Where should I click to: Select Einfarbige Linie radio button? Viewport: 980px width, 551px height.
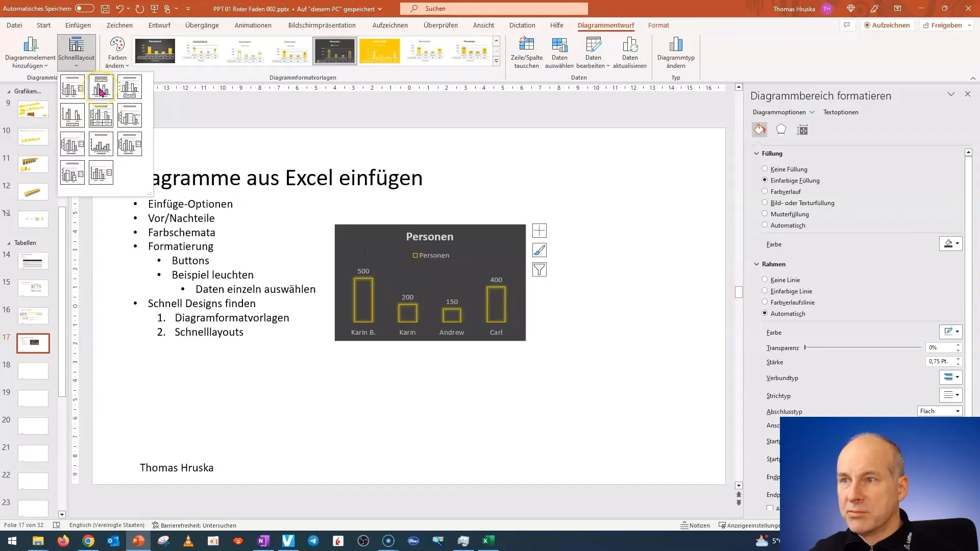(x=764, y=291)
